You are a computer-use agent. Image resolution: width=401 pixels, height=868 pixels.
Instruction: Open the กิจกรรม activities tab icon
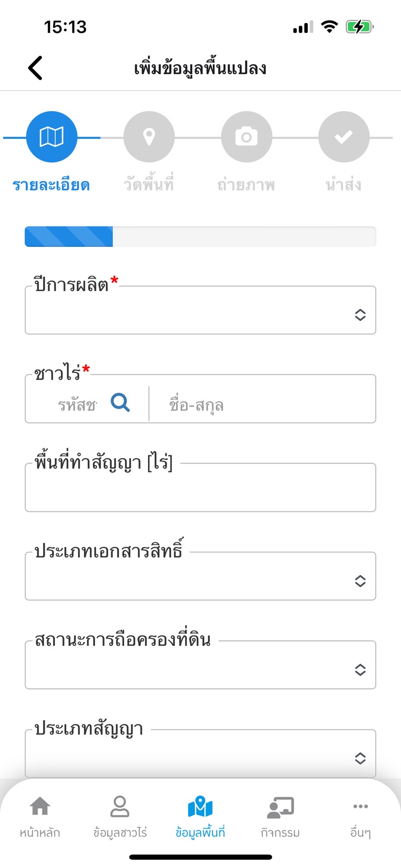tap(280, 807)
